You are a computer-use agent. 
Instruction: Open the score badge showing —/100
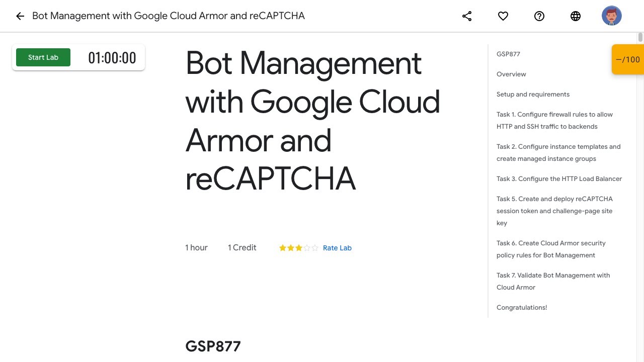click(628, 59)
